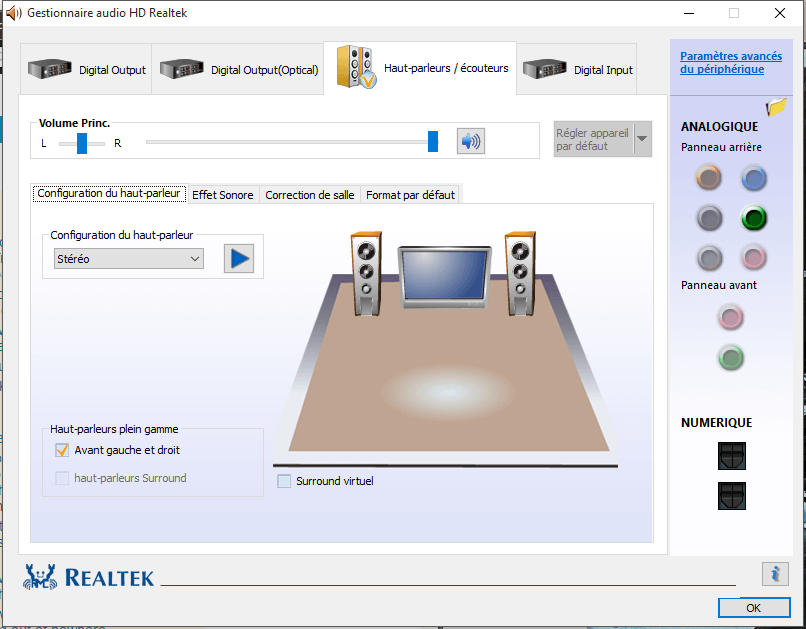This screenshot has height=629, width=806.
Task: Open Correction de salle tab
Action: 310,195
